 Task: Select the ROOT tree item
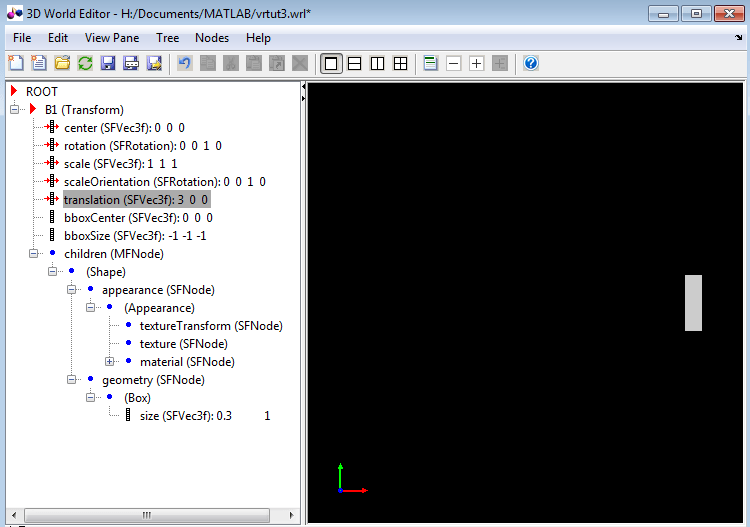[42, 91]
